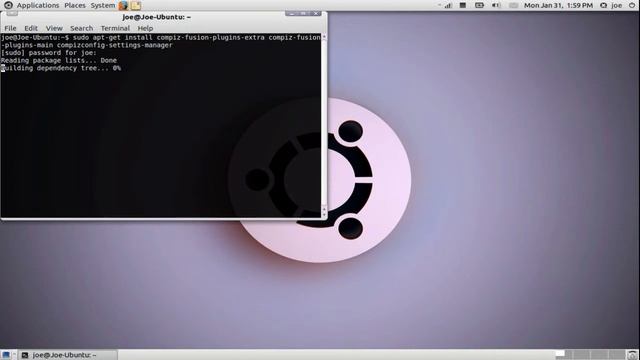640x360 pixels.
Task: Open the terminal's View menu
Action: [54, 28]
